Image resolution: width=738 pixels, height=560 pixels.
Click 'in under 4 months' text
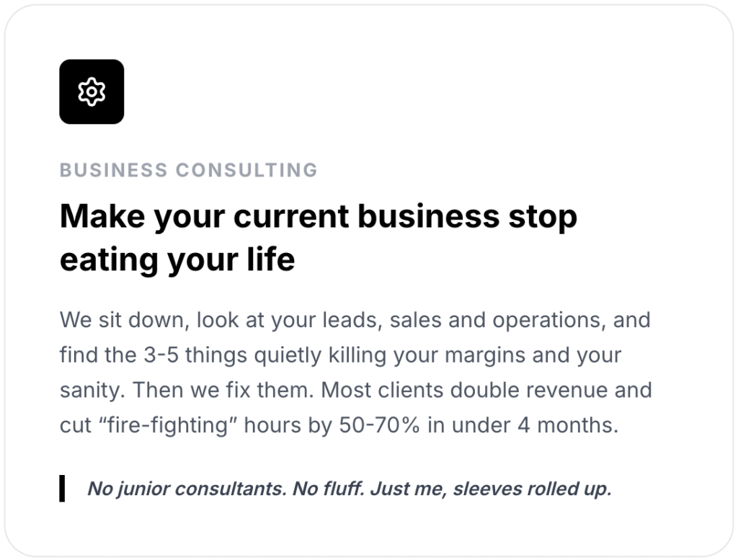coord(523,425)
